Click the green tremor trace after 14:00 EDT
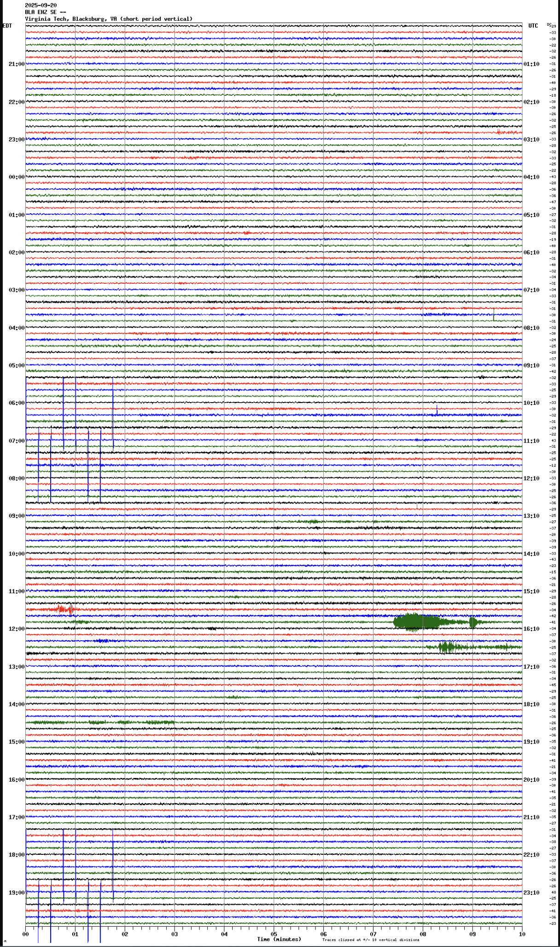This screenshot has width=560, height=947. coord(101,722)
